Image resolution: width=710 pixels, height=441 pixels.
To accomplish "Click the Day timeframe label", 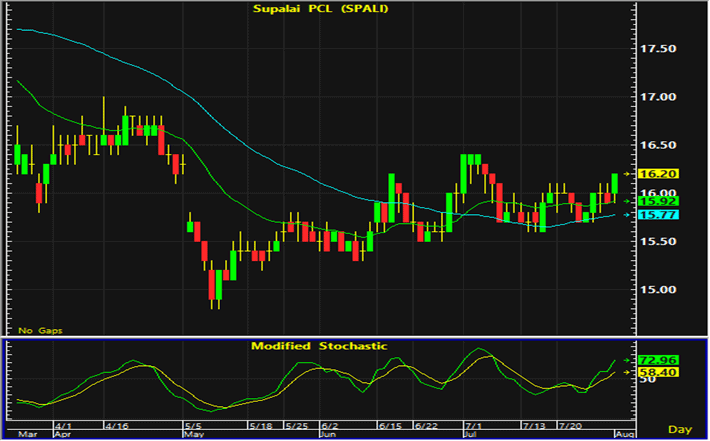I will [x=680, y=429].
